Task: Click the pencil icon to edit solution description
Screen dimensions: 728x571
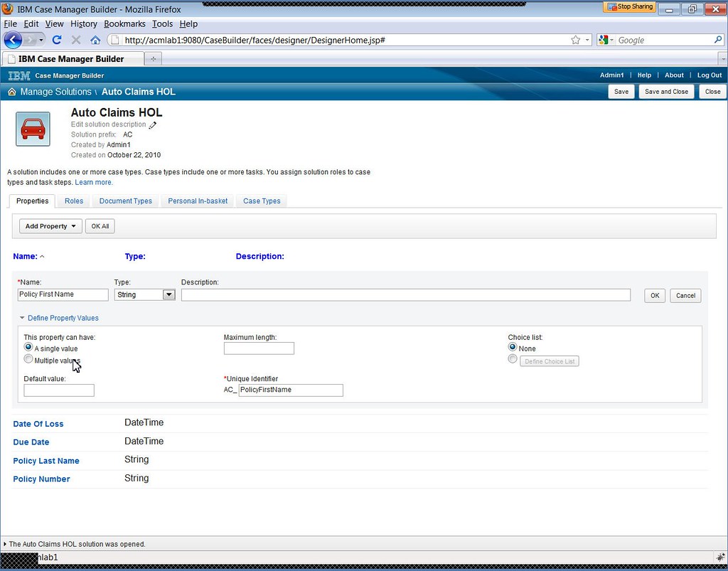Action: [x=153, y=124]
